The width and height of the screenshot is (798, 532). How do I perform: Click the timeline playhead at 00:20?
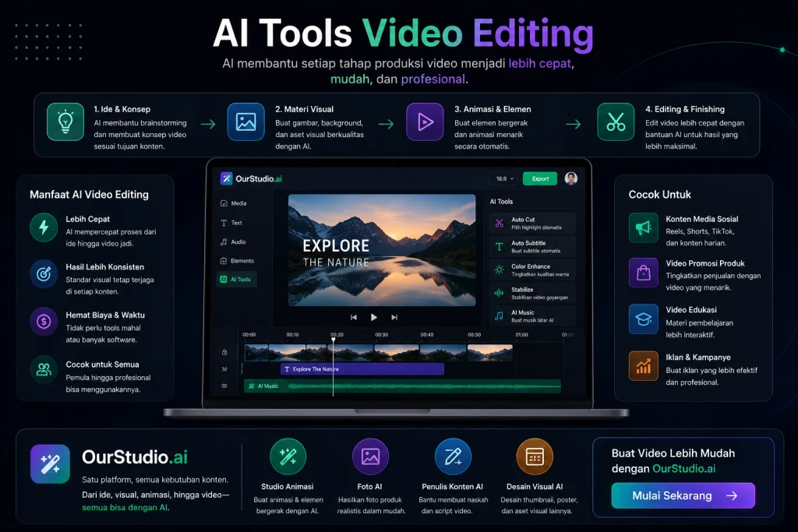334,340
